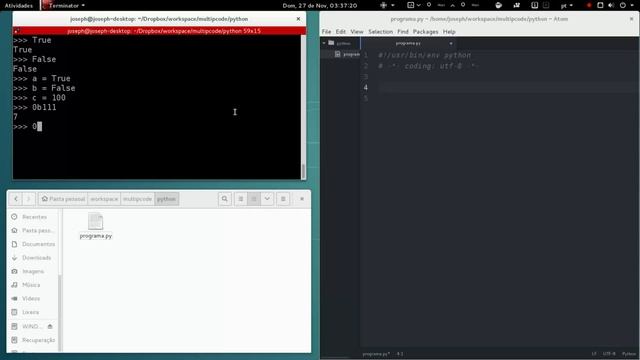Click line number 4 in Atom gutter

[365, 87]
